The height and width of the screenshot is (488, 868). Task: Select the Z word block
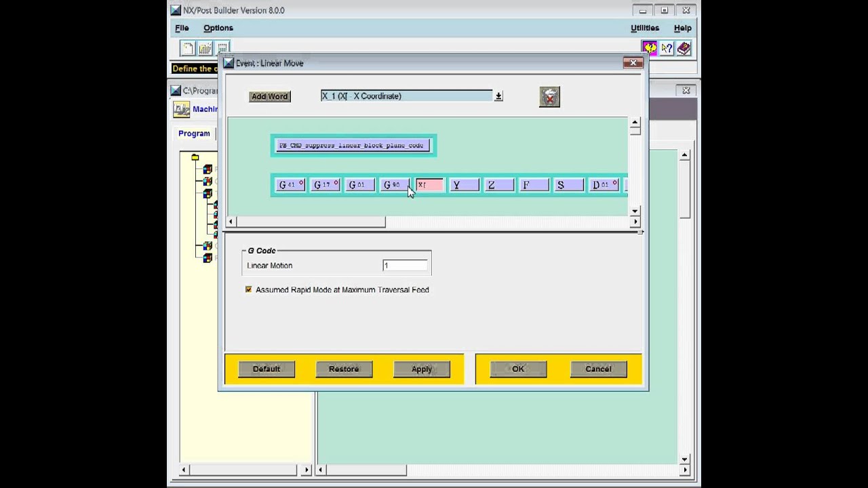[x=499, y=185]
